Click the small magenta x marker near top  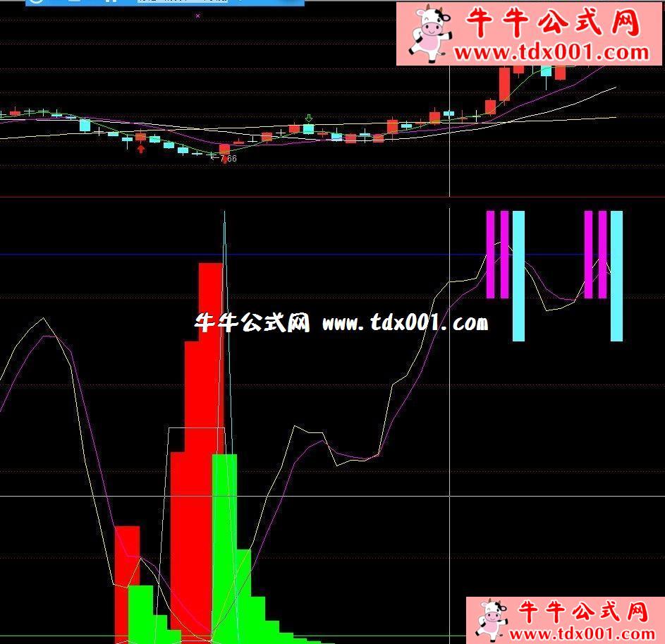[x=197, y=15]
